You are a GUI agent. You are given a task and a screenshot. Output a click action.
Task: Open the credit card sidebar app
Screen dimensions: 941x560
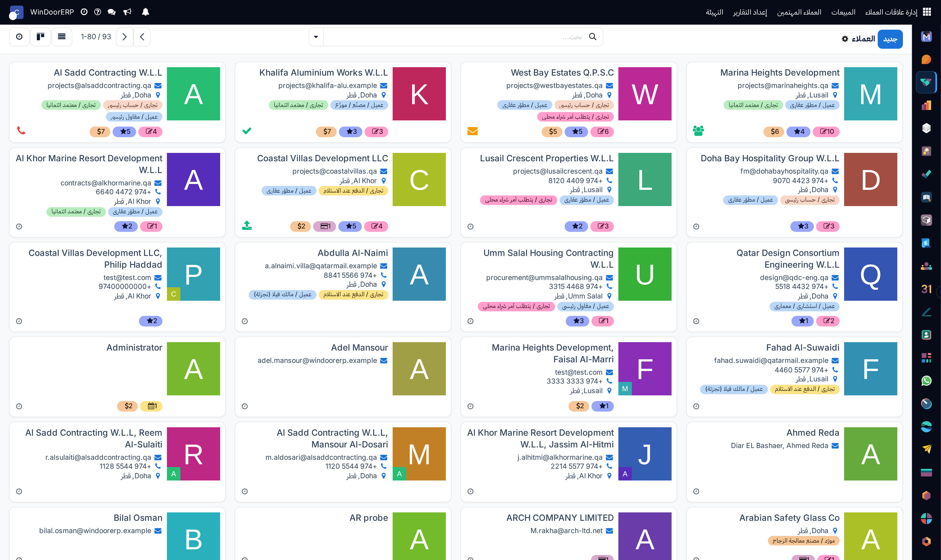click(926, 472)
